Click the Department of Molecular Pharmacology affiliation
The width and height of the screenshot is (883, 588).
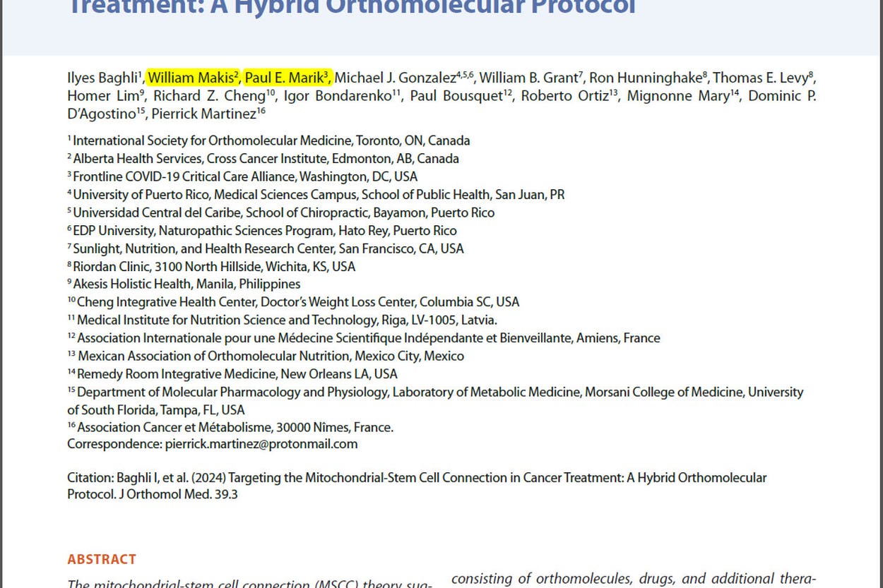point(435,400)
